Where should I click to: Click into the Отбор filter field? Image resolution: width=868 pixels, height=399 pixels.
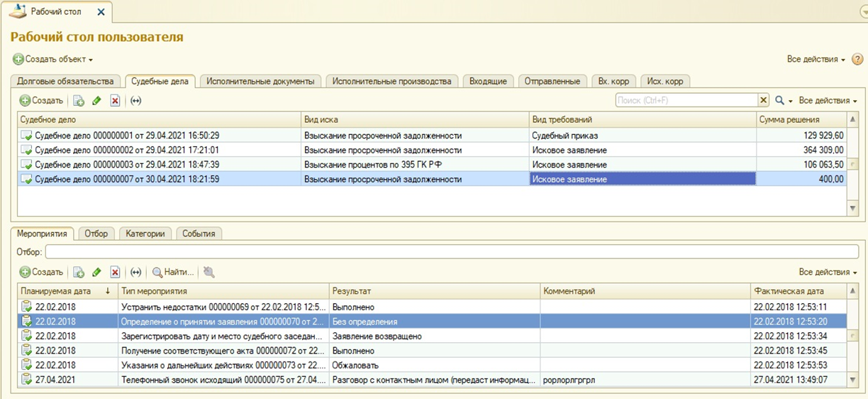(451, 252)
